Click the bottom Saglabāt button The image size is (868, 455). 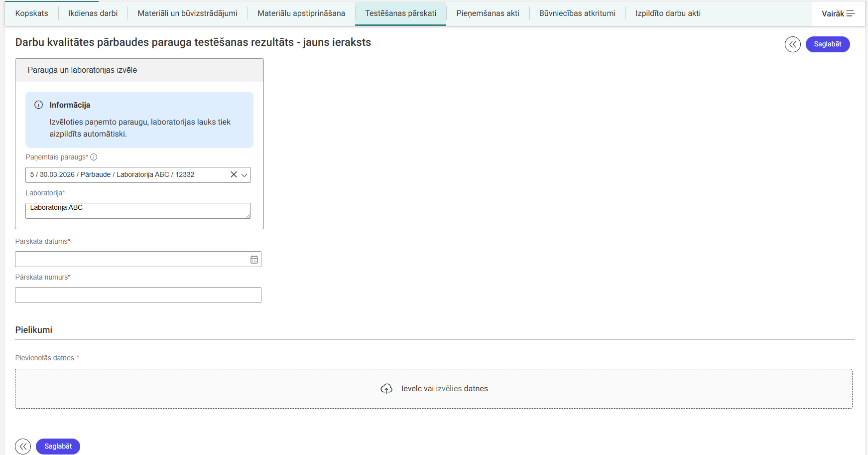(x=58, y=447)
